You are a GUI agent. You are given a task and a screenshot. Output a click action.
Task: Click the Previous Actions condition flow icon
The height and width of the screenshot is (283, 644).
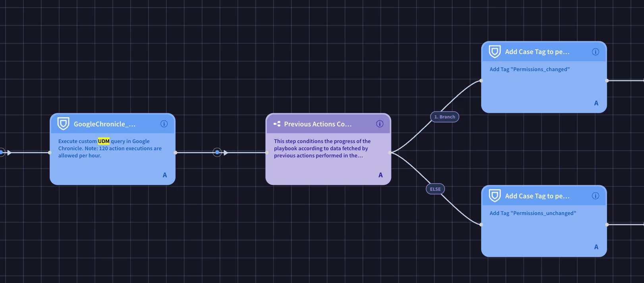pyautogui.click(x=277, y=124)
